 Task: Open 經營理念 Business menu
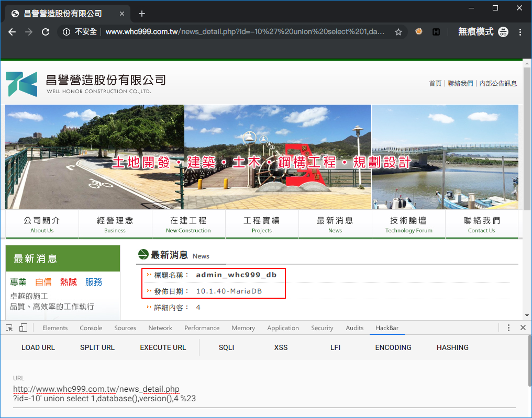(x=115, y=224)
